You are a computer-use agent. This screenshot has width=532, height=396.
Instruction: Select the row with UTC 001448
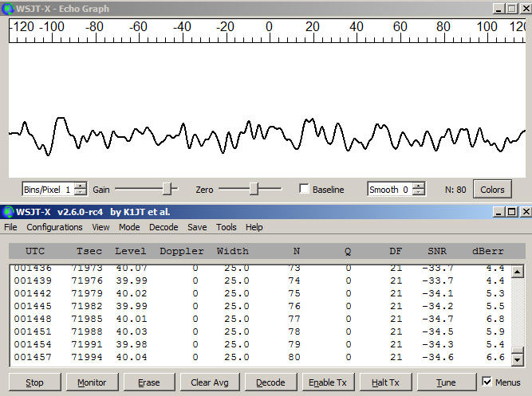click(x=259, y=319)
